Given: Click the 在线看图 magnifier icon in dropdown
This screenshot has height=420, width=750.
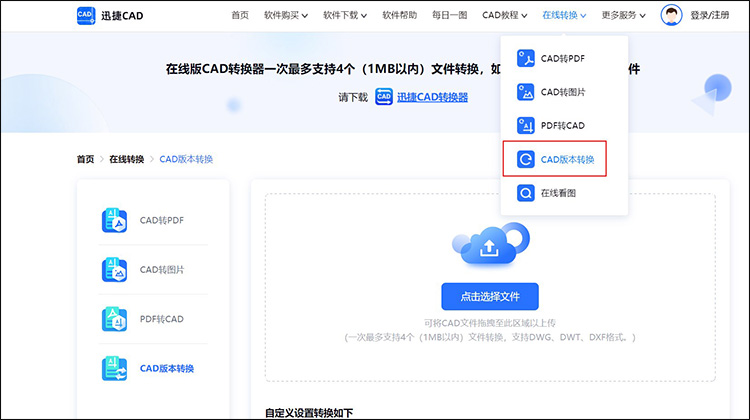Looking at the screenshot, I should tap(526, 193).
